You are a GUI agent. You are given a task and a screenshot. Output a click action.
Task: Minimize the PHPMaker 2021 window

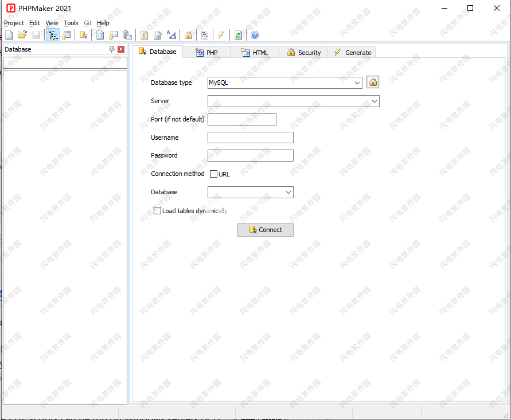click(x=444, y=8)
